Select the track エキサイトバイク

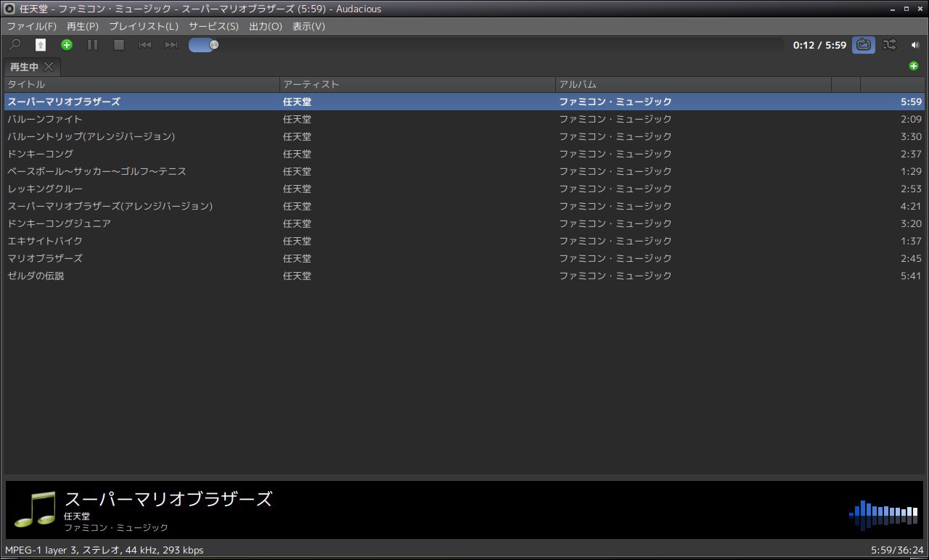pyautogui.click(x=464, y=241)
